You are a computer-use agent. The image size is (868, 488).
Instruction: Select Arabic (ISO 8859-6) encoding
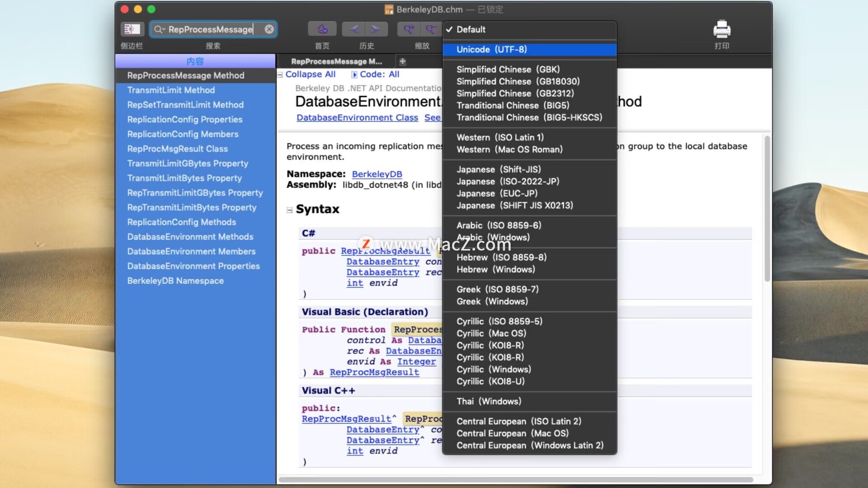tap(529, 225)
